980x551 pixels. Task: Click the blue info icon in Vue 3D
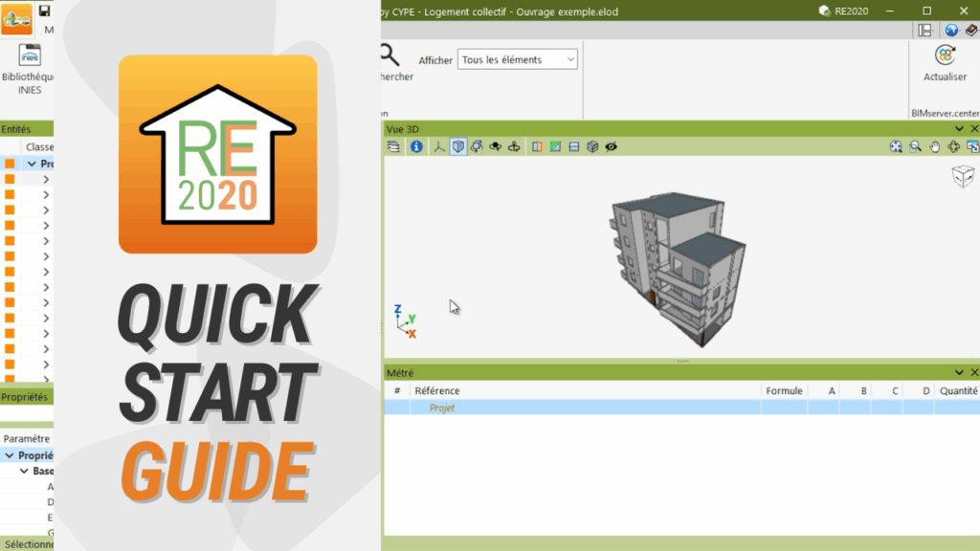[416, 146]
